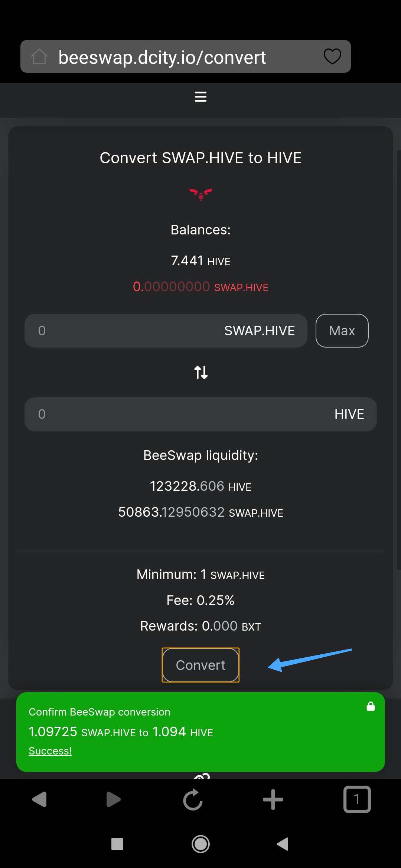Open the hamburger navigation menu

[200, 96]
